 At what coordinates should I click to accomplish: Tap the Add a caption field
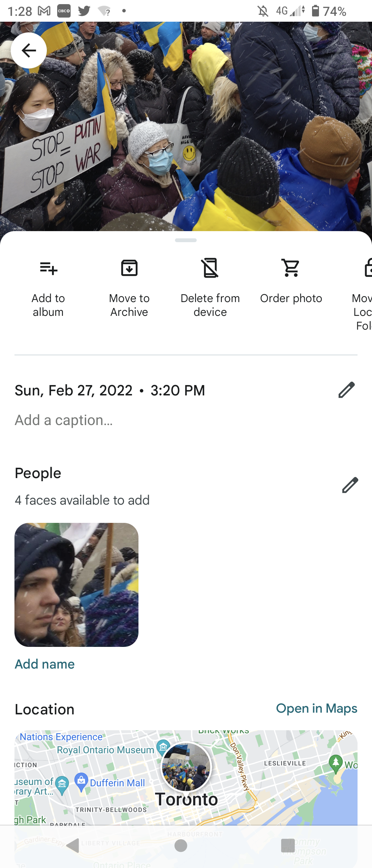(64, 420)
